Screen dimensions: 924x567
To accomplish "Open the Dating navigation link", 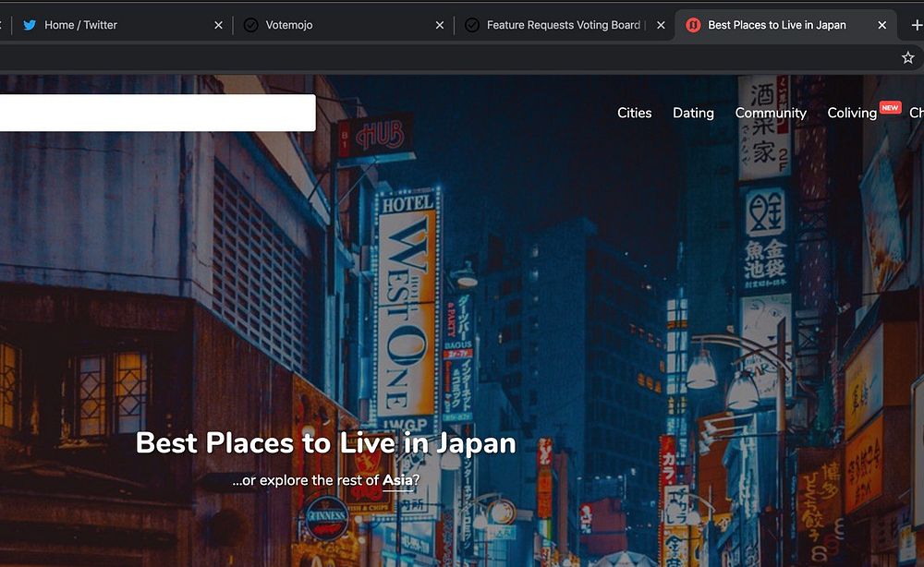I will (x=693, y=113).
